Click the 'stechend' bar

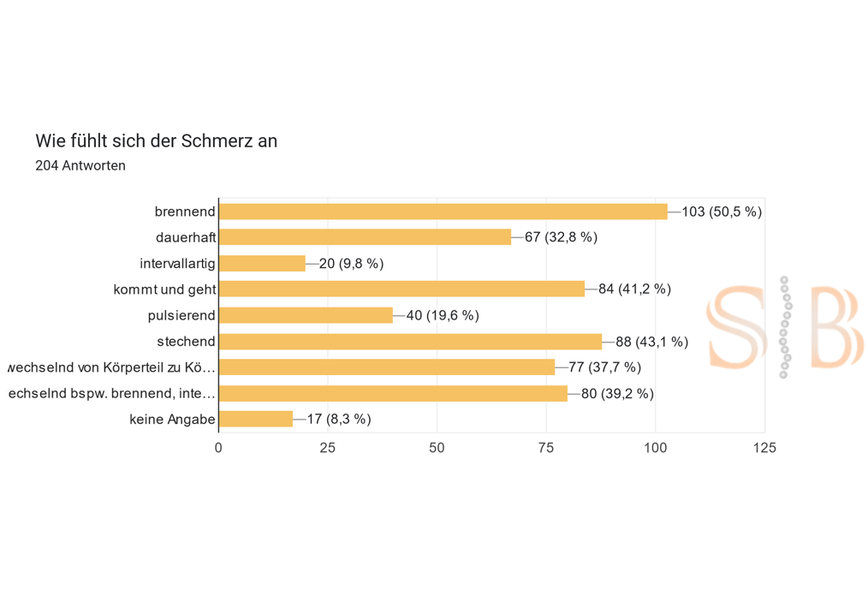tap(410, 342)
